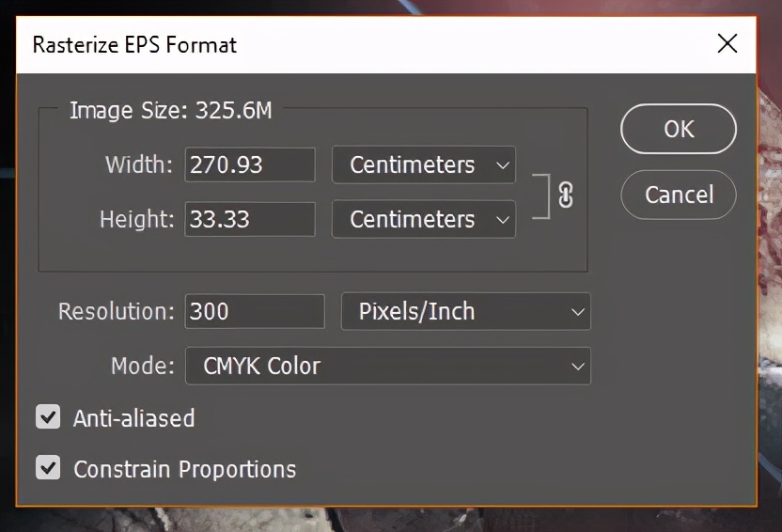Click the Height value field
Image resolution: width=782 pixels, height=532 pixels.
tap(250, 219)
